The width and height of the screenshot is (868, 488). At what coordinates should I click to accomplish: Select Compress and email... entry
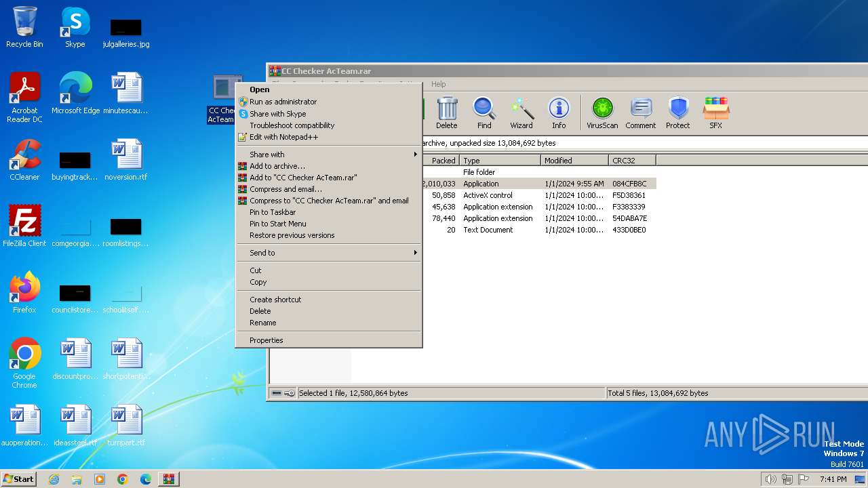tap(329, 189)
